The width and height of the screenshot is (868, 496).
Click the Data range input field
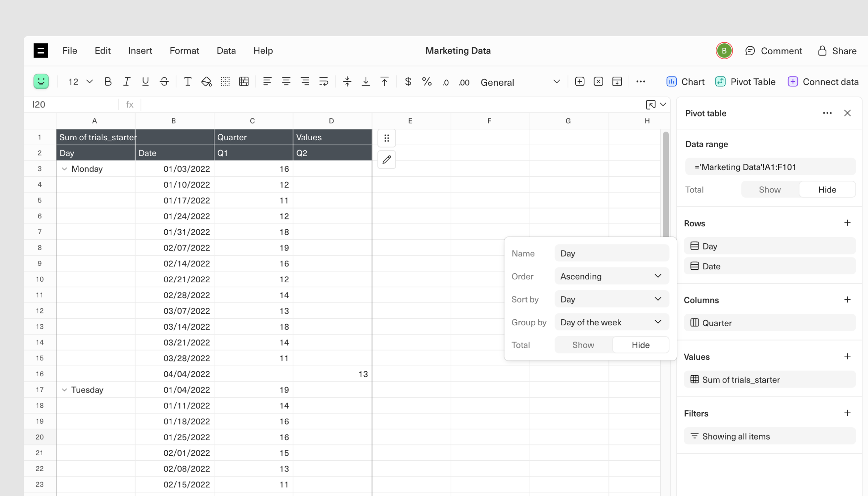770,167
